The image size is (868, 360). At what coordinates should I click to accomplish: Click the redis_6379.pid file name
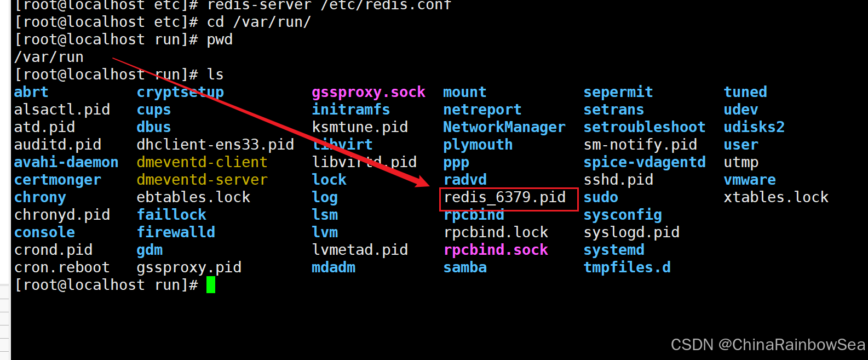(504, 198)
